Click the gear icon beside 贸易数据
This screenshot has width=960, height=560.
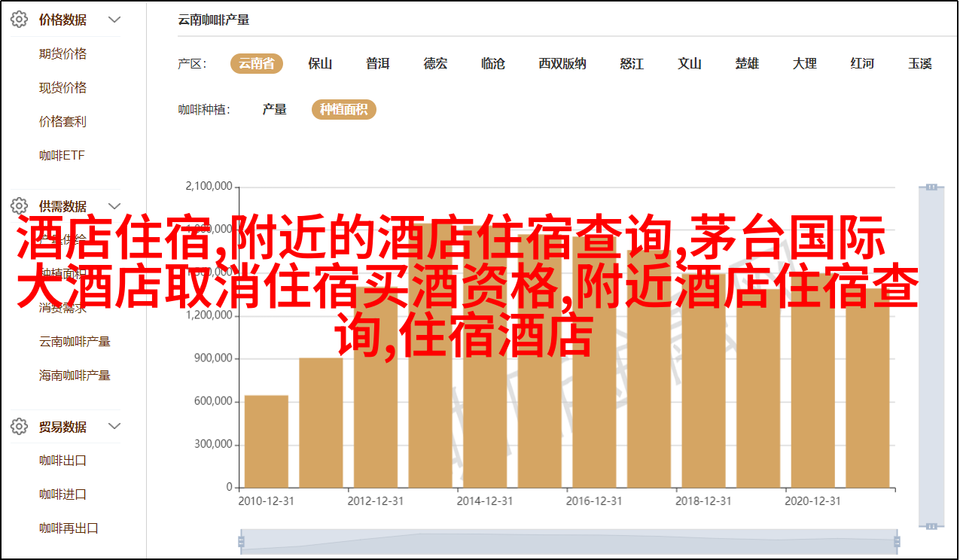[x=19, y=427]
